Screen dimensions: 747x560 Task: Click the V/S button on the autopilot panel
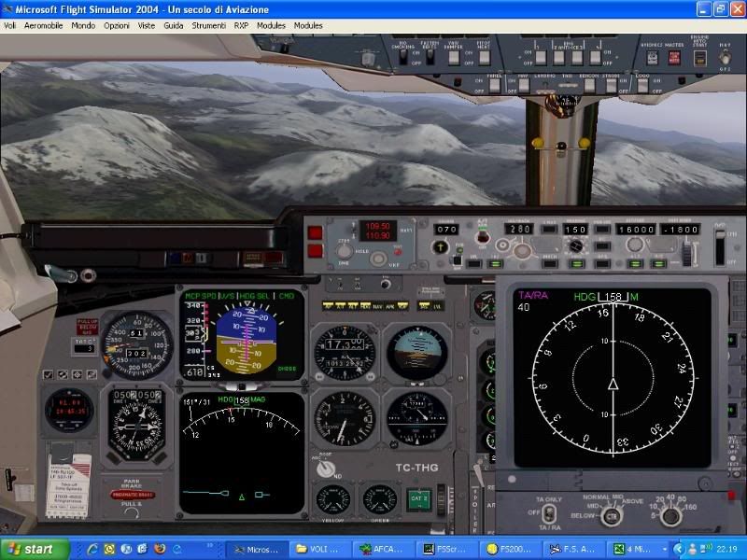click(x=658, y=263)
